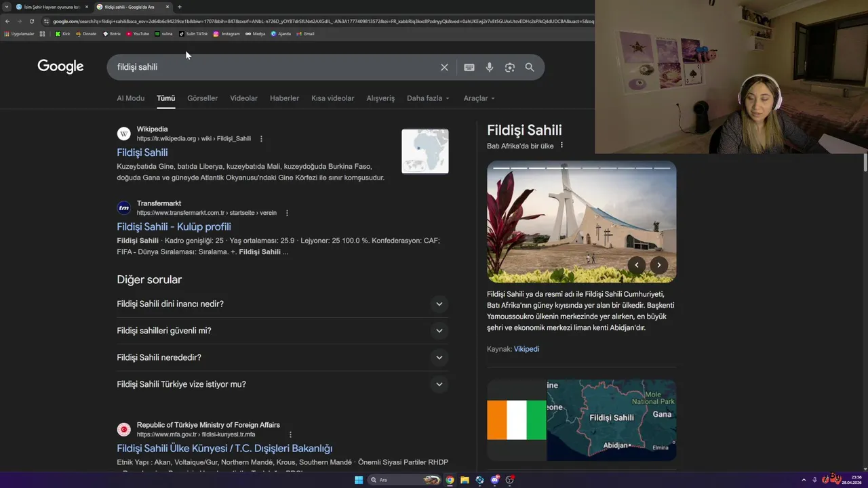Open the Ajanda bookmark
Screen dimensions: 868x488
pyautogui.click(x=281, y=33)
